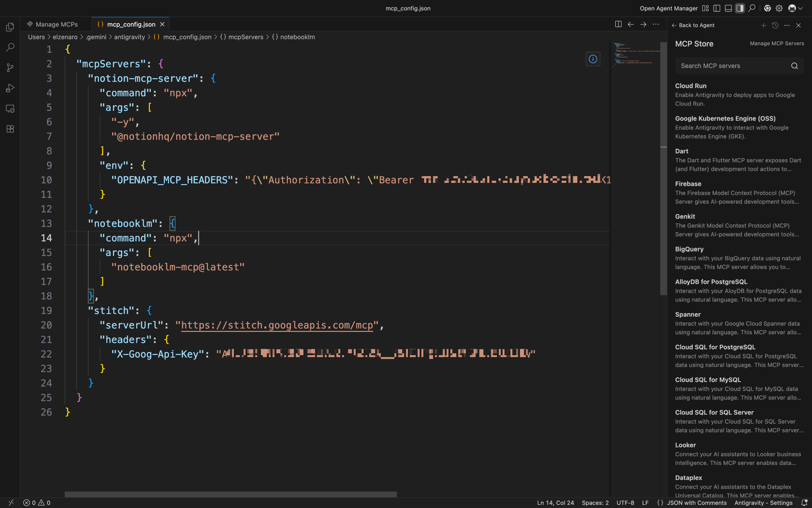Screen dimensions: 812x508
Task: Open editor More Actions ellipsis
Action: coord(656,24)
